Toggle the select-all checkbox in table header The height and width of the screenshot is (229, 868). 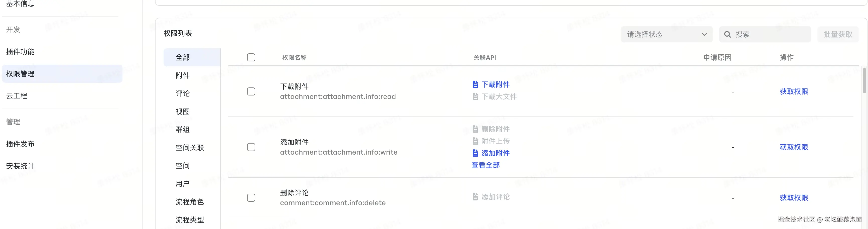coord(251,57)
